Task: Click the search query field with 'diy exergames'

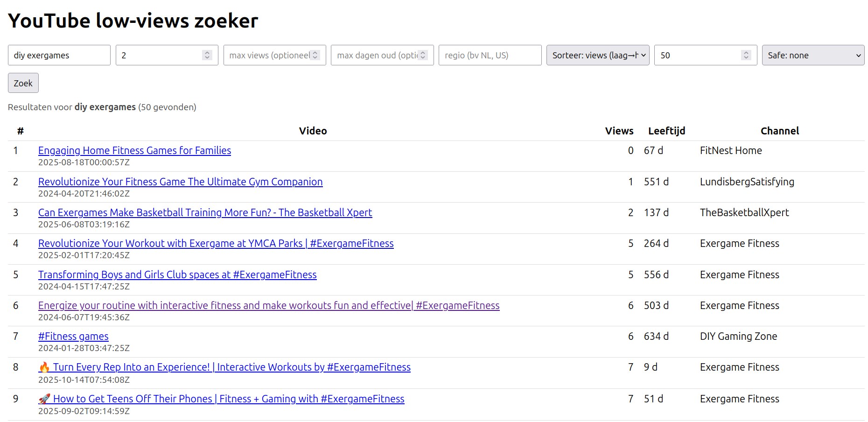Action: coord(59,55)
